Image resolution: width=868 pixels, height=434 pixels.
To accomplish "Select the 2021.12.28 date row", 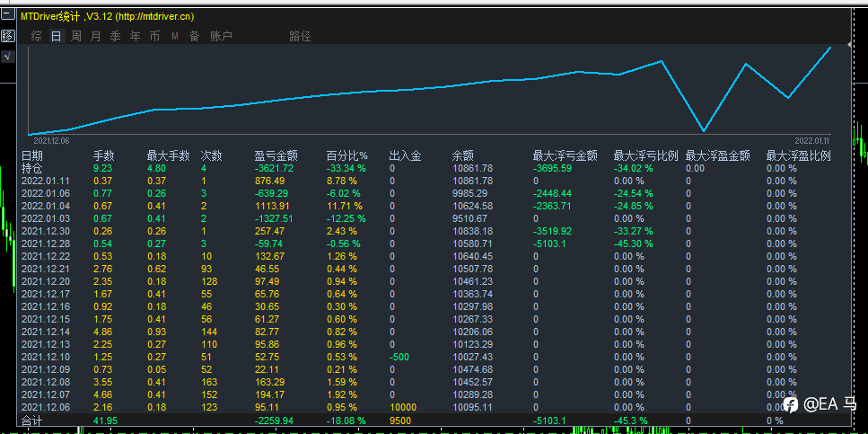I will point(434,244).
